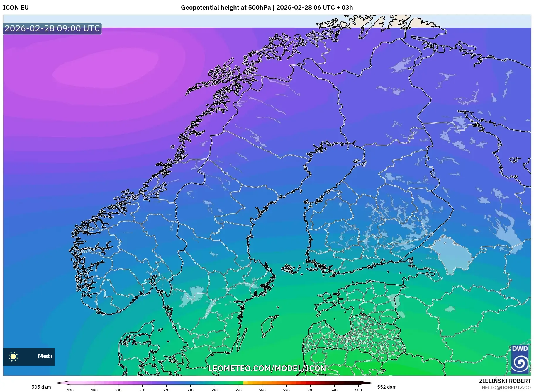The image size is (534, 392).
Task: Select the 2026-02-28 09:00 UTC timestamp
Action: point(52,28)
